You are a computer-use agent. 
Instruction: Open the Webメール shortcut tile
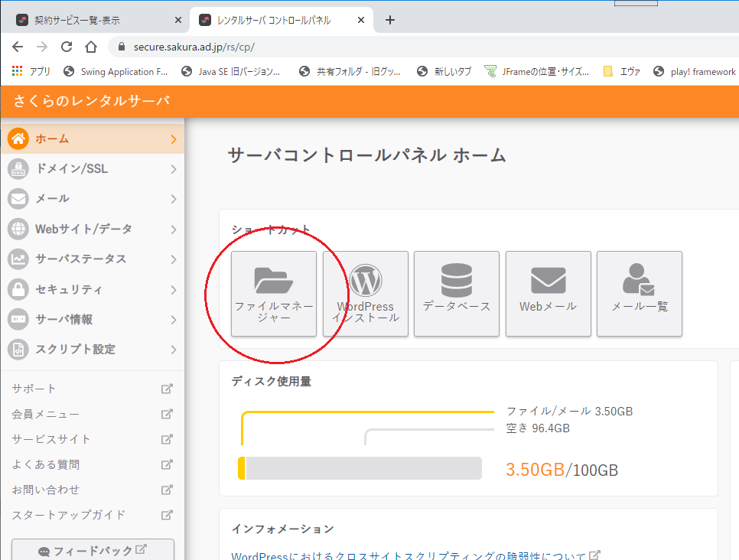point(548,294)
